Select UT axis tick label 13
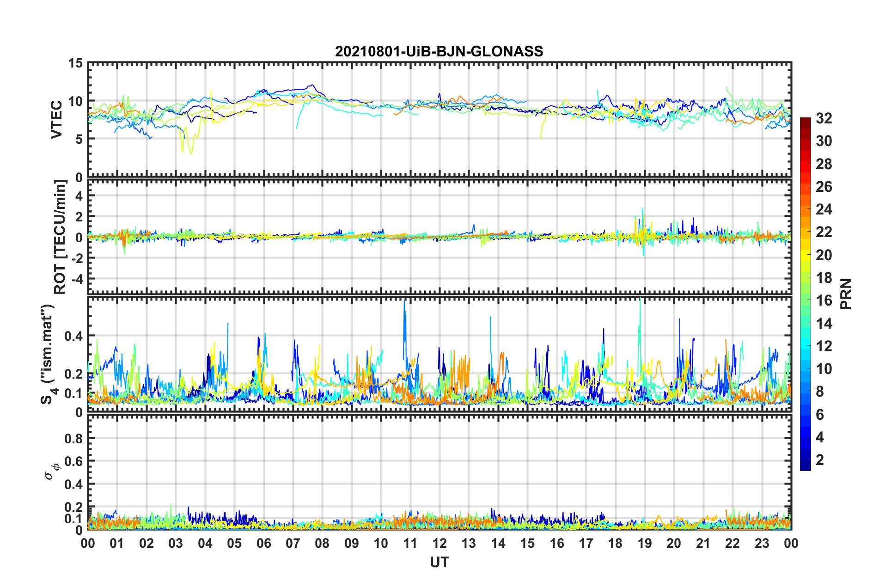The image size is (879, 588). [x=469, y=543]
